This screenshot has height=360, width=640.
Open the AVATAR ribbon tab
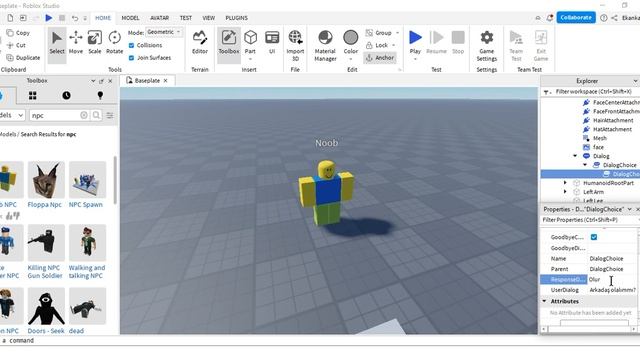[160, 18]
